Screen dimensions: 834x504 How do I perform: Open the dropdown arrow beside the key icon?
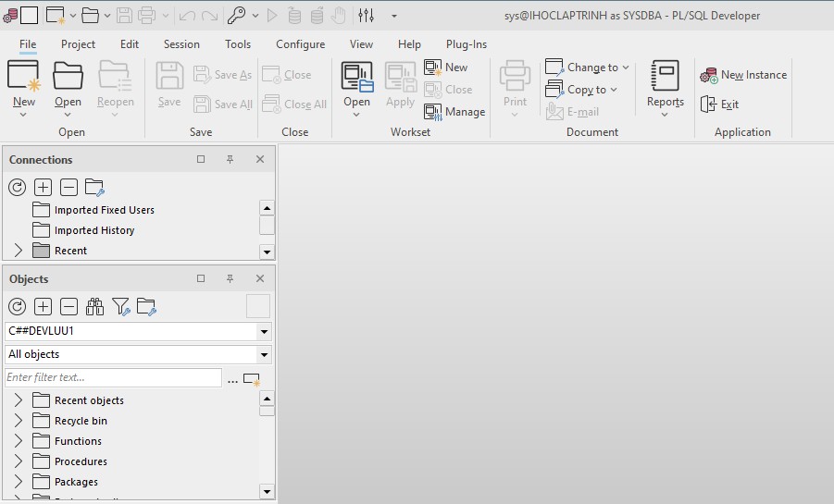[x=255, y=16]
